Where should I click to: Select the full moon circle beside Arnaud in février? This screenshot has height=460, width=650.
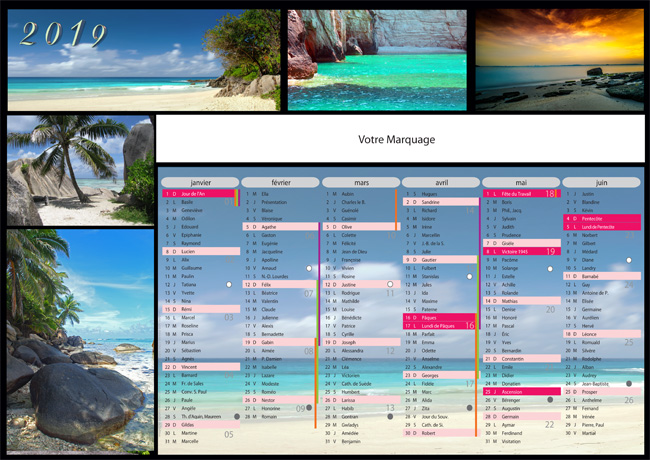(310, 268)
